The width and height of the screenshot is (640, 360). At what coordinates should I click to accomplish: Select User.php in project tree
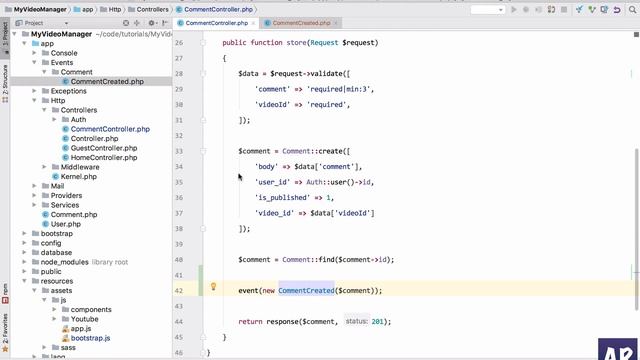(x=65, y=224)
